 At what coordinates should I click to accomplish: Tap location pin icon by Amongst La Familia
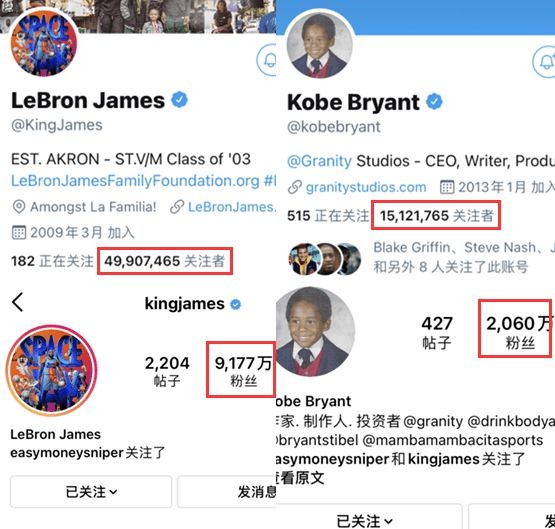point(19,207)
